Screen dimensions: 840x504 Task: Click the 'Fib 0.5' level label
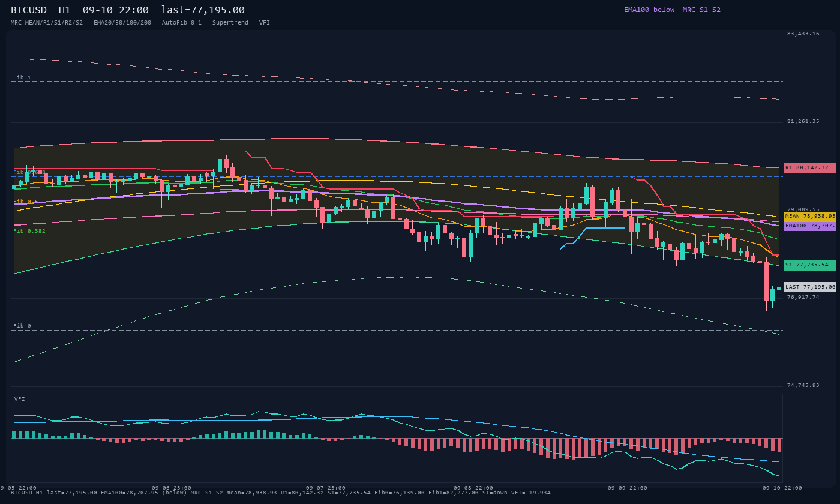coord(26,202)
